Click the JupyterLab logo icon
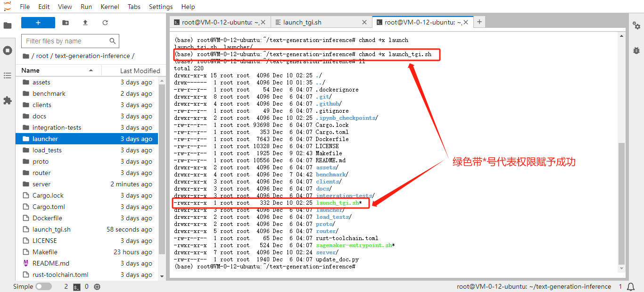The width and height of the screenshot is (644, 292). 8,6
